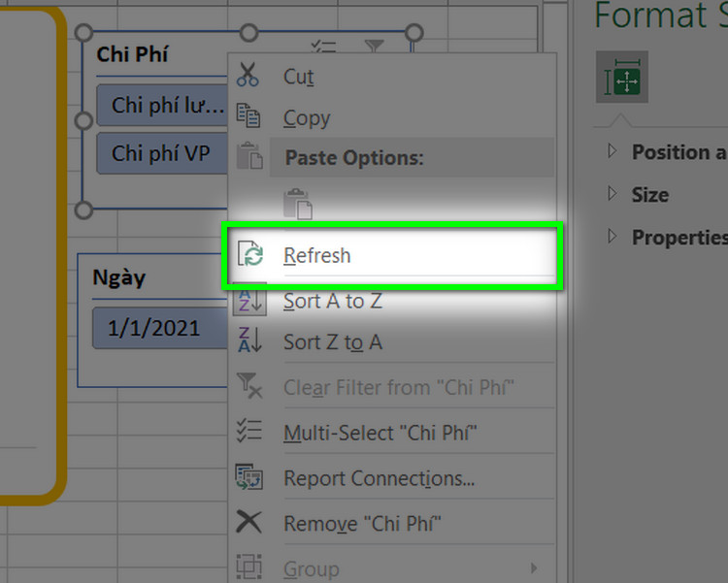728x583 pixels.
Task: Select Sort Z to A
Action: pyautogui.click(x=392, y=342)
